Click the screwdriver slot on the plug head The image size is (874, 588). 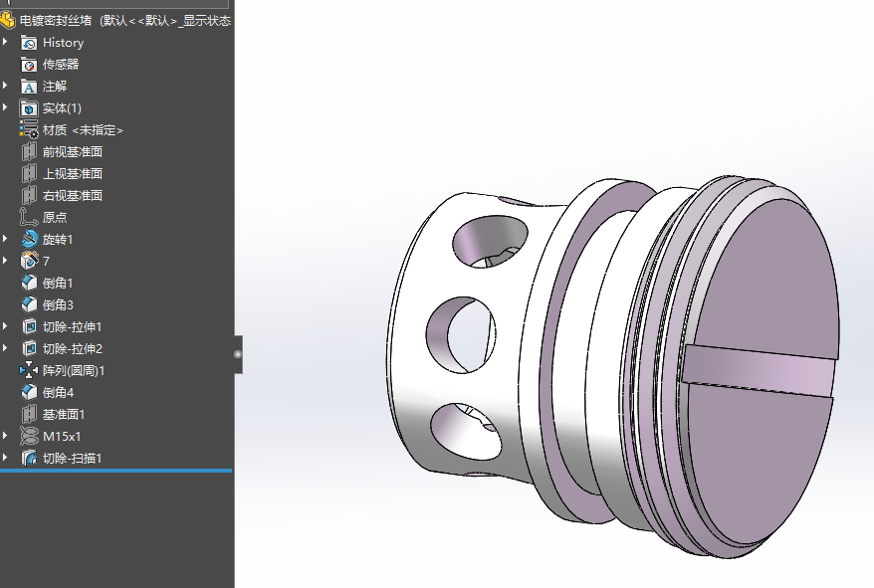(760, 371)
